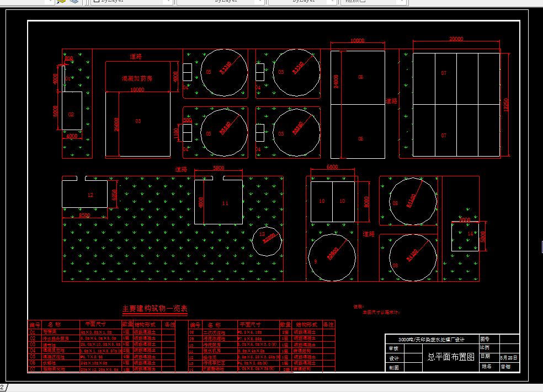This screenshot has width=543, height=392.
Task: Select the 24000 dimension text
Action: (x=336, y=82)
